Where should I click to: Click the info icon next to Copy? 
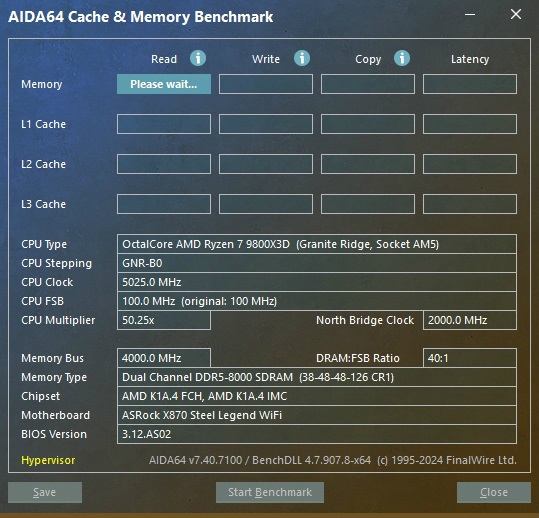402,58
